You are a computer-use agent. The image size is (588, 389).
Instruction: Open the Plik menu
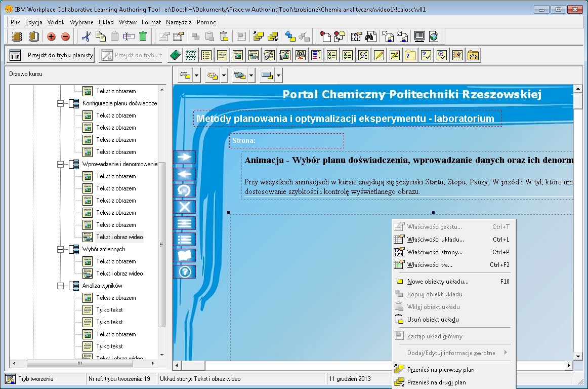(15, 22)
